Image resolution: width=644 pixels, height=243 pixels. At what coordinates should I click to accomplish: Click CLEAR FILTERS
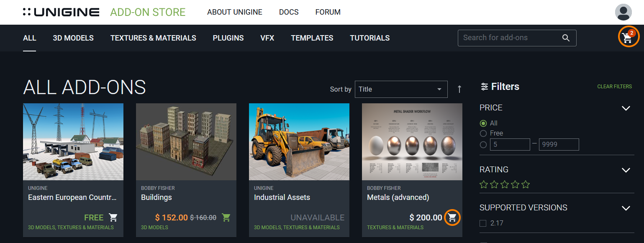[x=614, y=87]
